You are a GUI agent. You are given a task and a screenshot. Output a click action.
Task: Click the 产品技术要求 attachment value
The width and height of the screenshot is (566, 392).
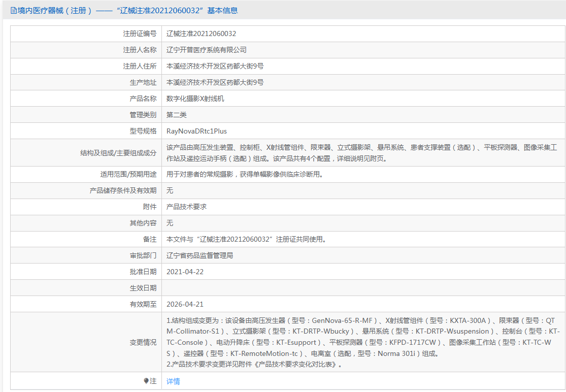tap(186, 207)
